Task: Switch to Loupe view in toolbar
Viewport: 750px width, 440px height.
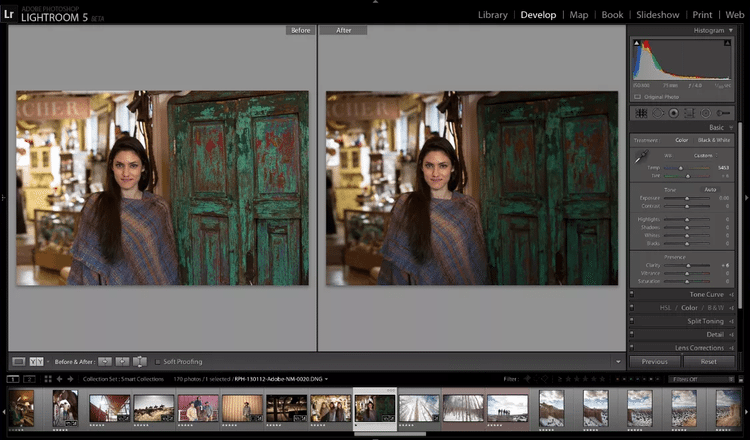Action: 19,362
